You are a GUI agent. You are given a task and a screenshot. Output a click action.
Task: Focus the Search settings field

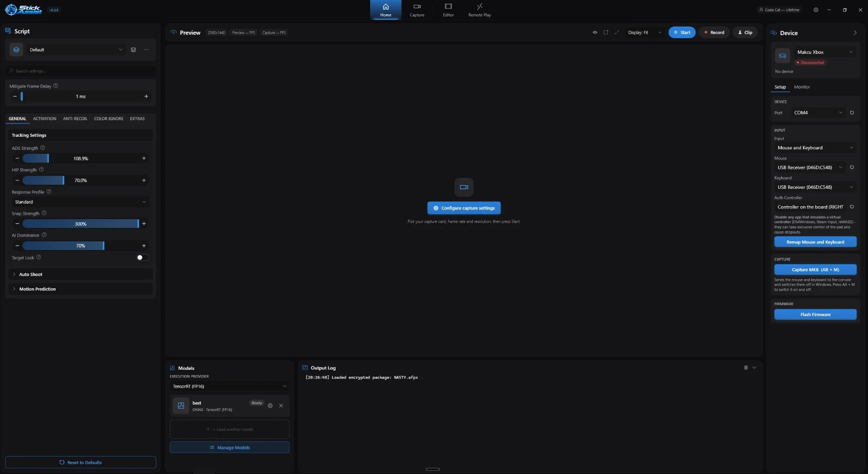coord(80,71)
